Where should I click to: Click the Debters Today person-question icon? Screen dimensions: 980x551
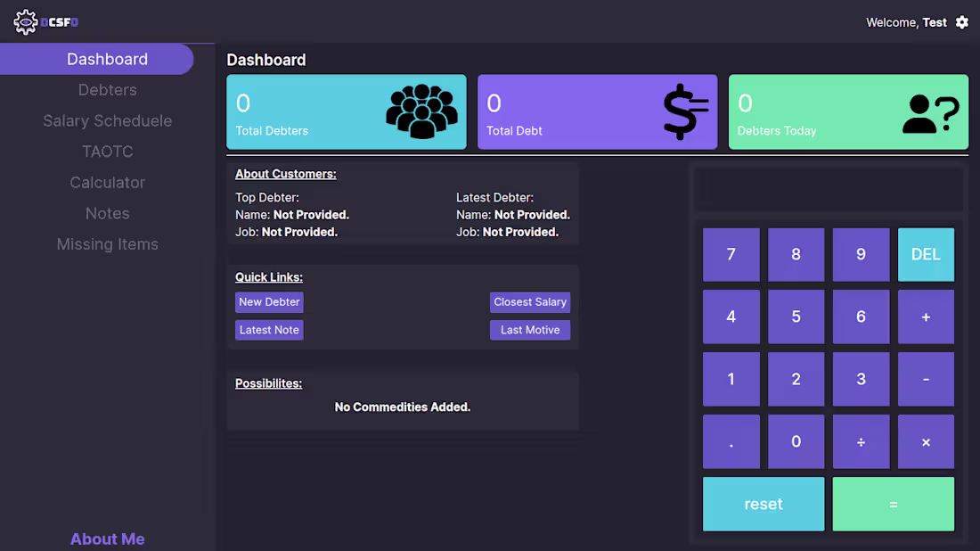point(930,113)
